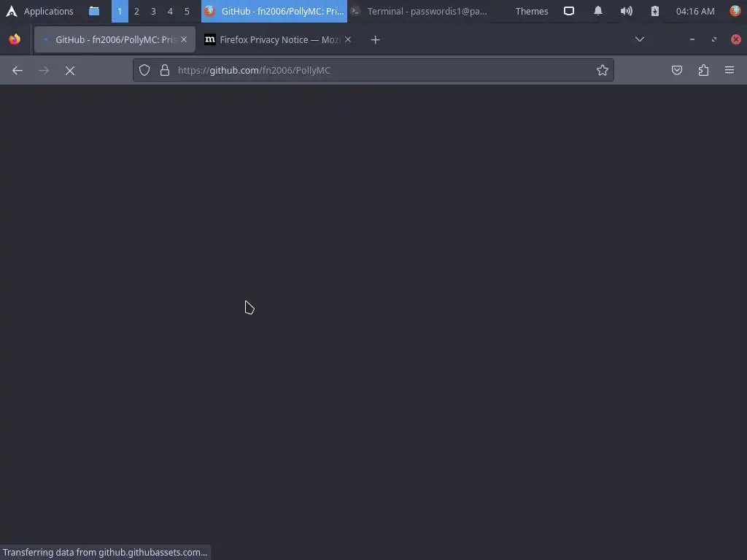747x560 pixels.
Task: Open the volume speaker control
Action: (627, 11)
